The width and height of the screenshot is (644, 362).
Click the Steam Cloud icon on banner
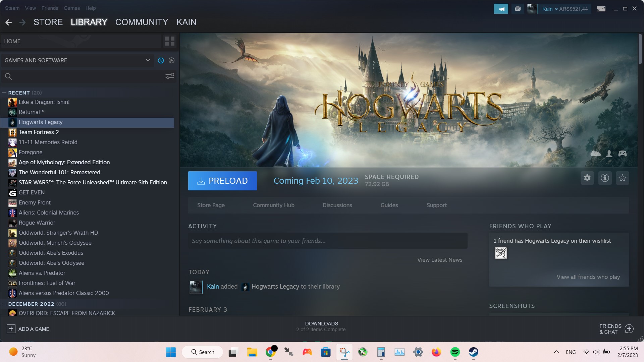[595, 154]
